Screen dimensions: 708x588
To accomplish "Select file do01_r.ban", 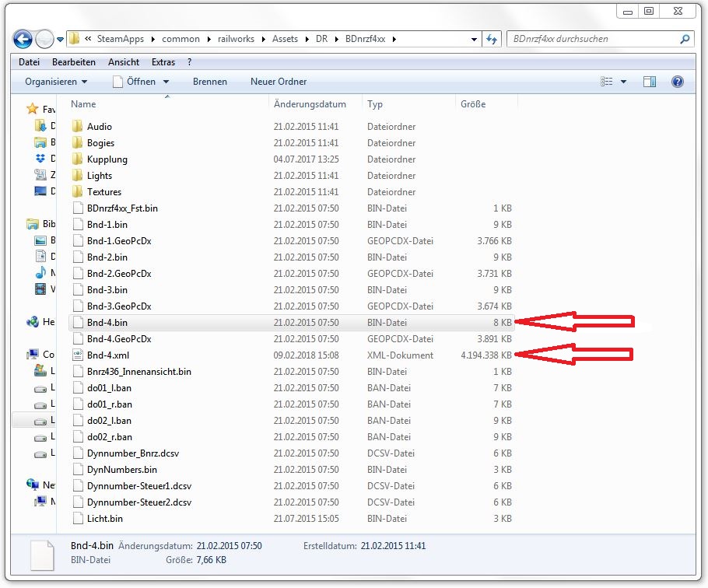I will pos(110,404).
